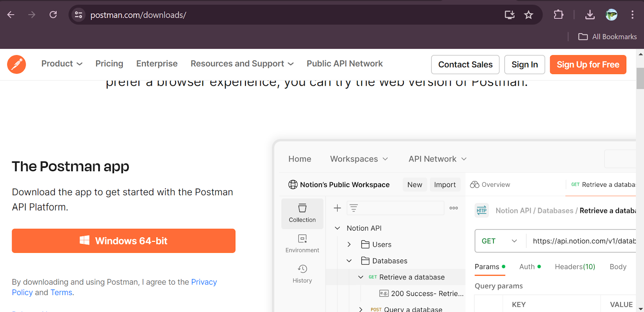The height and width of the screenshot is (312, 644).
Task: Select 200 Success- Retrie... example
Action: (421, 293)
